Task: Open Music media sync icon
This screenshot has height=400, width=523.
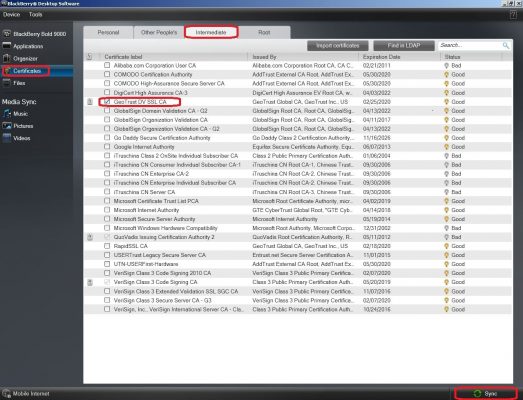Action: pyautogui.click(x=7, y=113)
